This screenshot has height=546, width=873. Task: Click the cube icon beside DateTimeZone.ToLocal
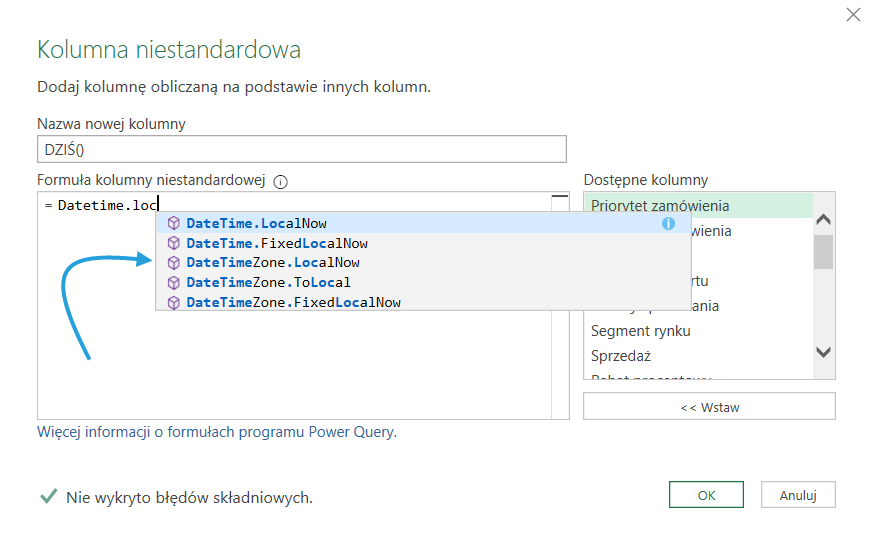pyautogui.click(x=174, y=282)
